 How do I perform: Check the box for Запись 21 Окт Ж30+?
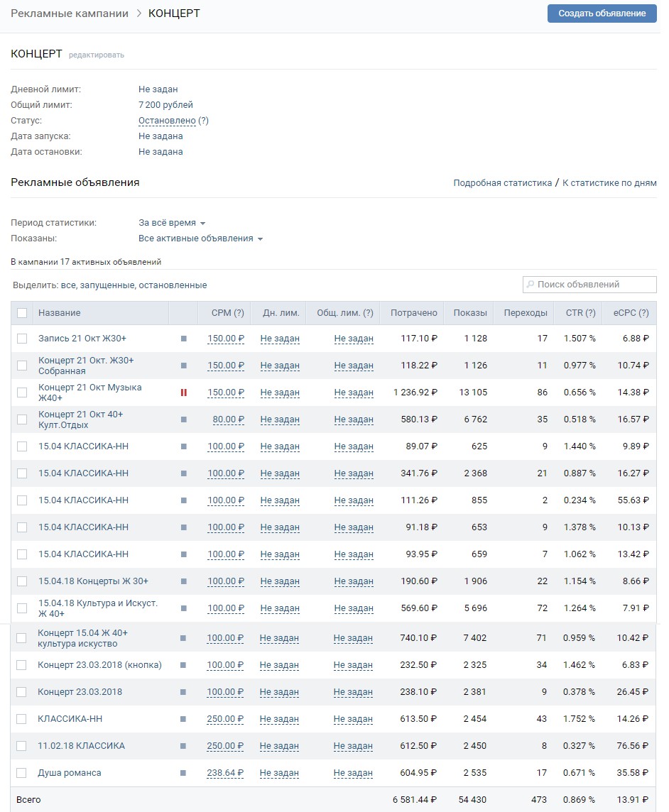[22, 339]
